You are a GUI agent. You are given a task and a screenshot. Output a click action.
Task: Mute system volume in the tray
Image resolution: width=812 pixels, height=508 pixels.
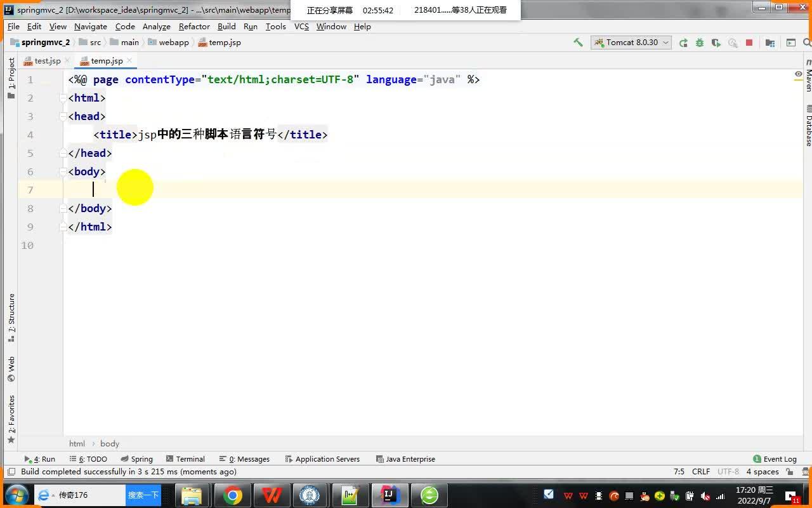(704, 495)
